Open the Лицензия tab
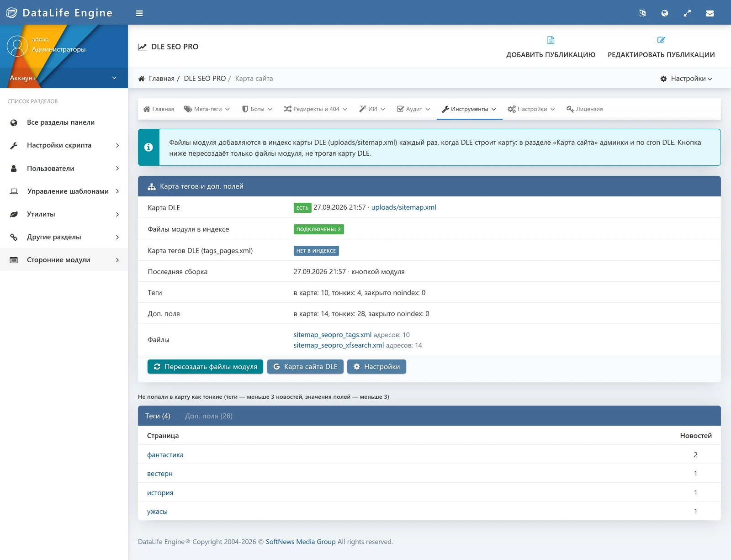The width and height of the screenshot is (731, 560). click(585, 109)
